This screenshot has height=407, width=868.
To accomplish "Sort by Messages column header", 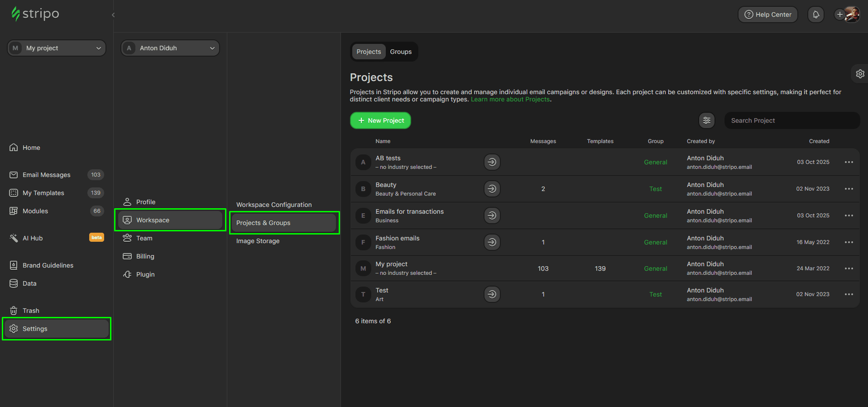I will coord(543,141).
